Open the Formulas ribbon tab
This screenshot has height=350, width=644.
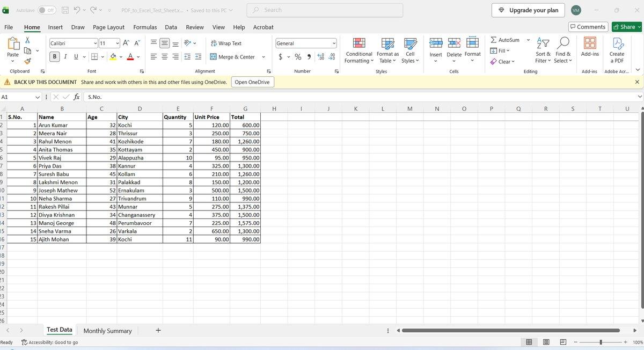click(145, 27)
